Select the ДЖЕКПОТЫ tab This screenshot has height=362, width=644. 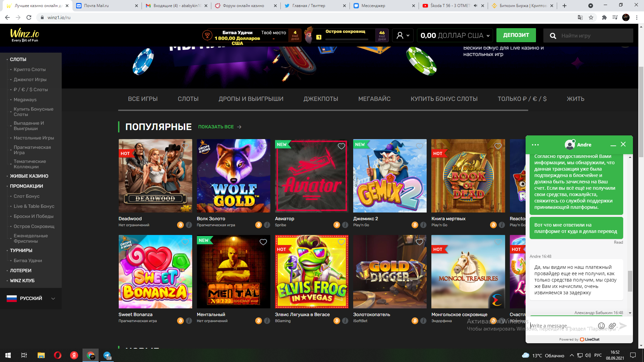(x=321, y=99)
